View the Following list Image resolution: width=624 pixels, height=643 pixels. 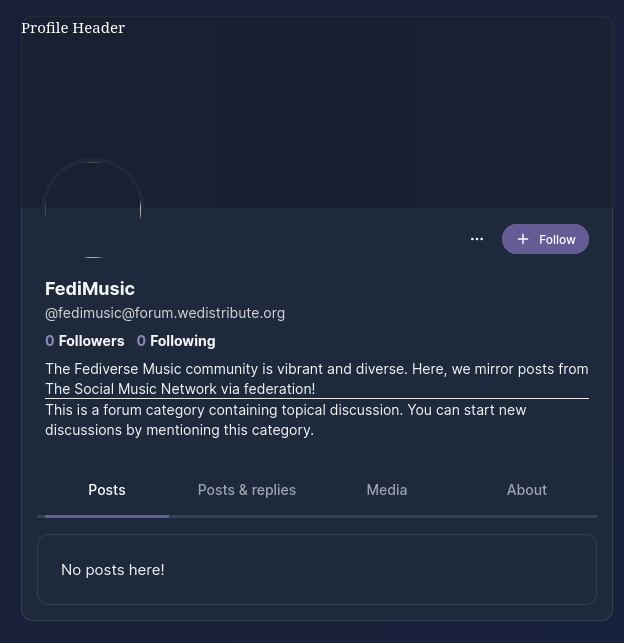[176, 341]
